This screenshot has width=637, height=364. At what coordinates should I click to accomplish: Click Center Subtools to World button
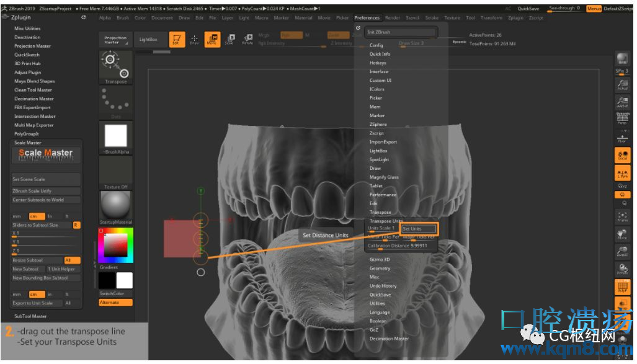[46, 200]
